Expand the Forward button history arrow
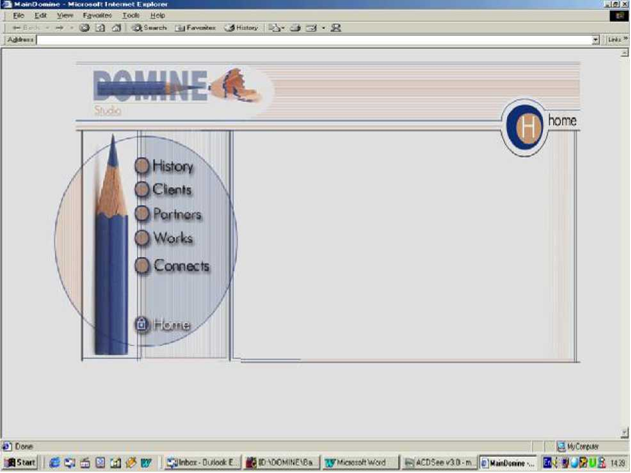The height and width of the screenshot is (473, 631). [72, 28]
